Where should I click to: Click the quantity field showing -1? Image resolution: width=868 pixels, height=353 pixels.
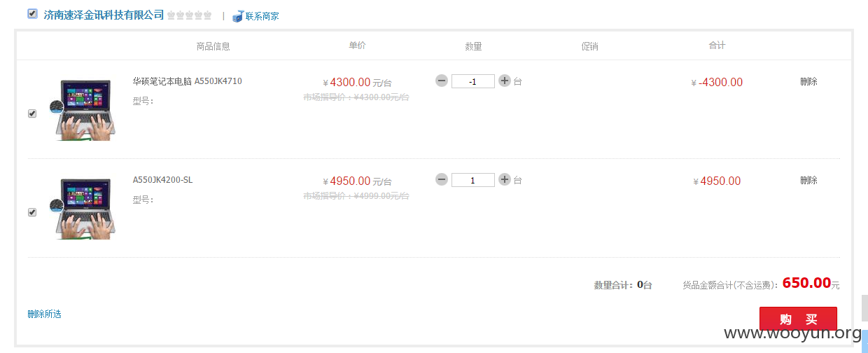tap(473, 81)
